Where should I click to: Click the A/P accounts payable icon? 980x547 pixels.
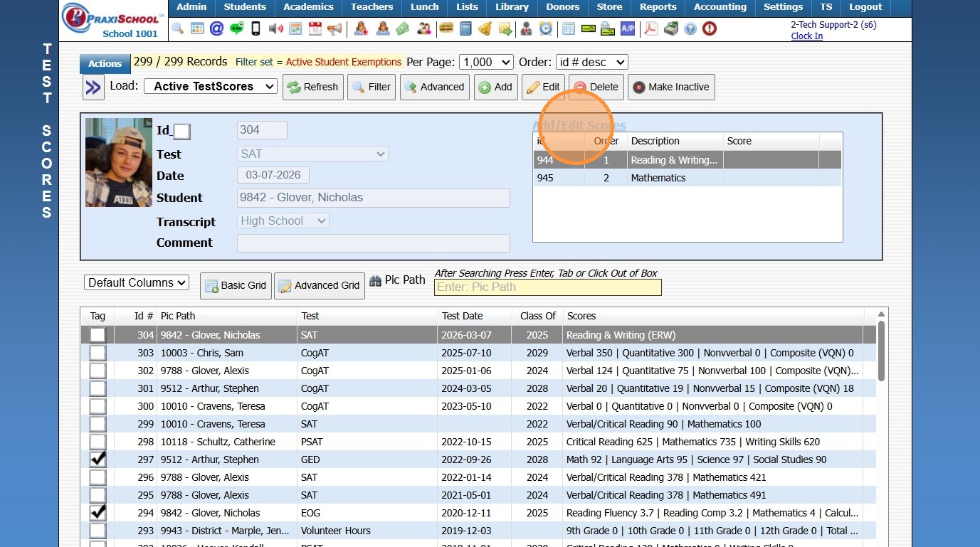click(x=628, y=29)
